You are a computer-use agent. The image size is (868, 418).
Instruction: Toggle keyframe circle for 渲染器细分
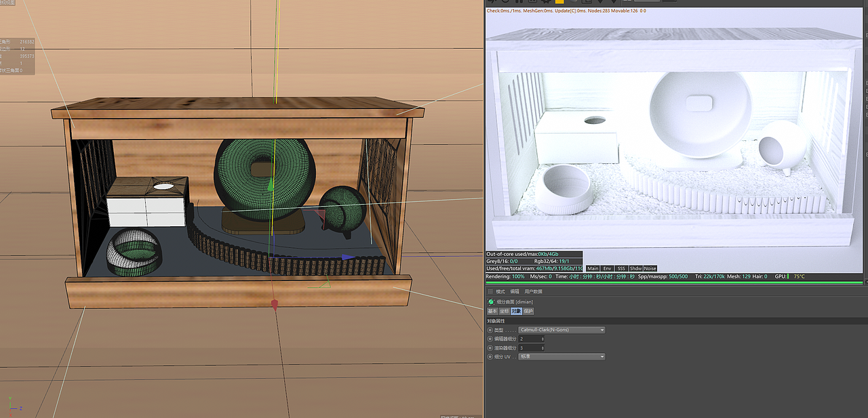click(x=490, y=348)
